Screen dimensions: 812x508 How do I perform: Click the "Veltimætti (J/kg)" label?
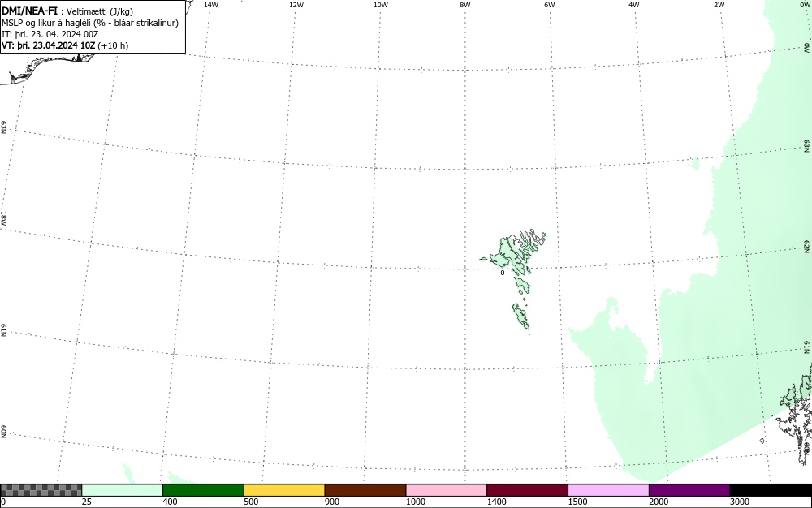point(100,11)
